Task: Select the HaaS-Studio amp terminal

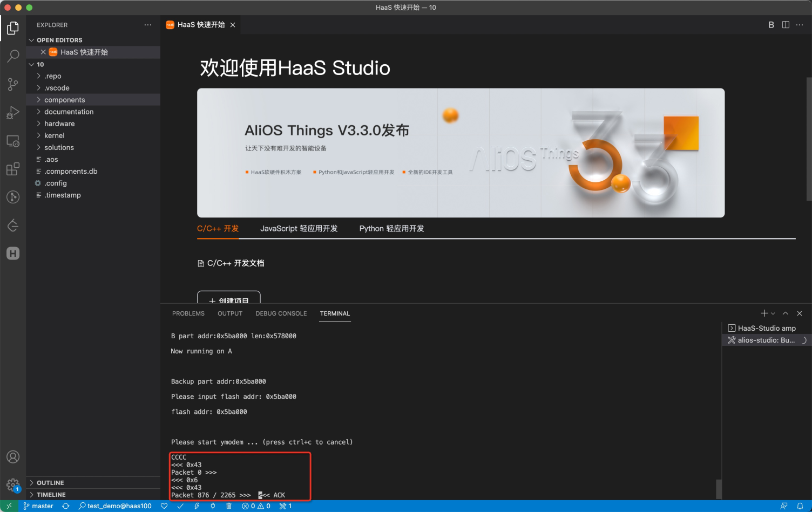Action: tap(766, 328)
